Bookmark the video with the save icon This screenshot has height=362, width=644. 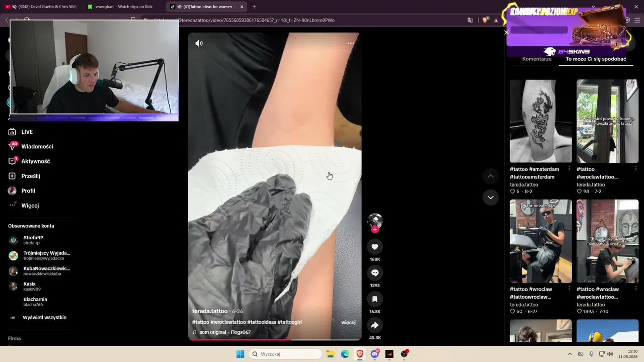point(375,299)
